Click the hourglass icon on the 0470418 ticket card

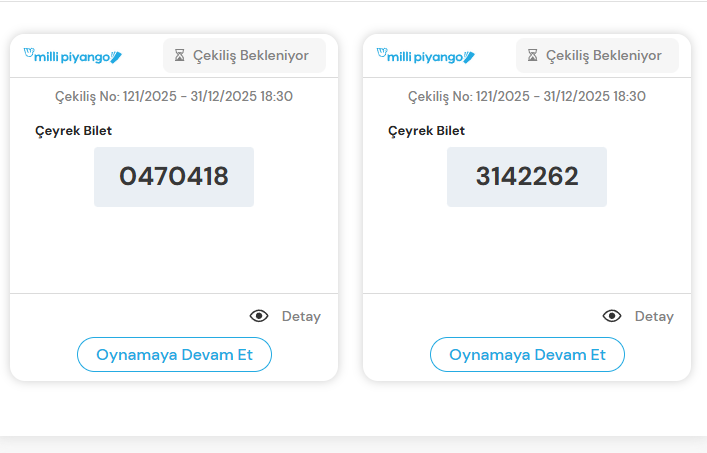pos(180,56)
